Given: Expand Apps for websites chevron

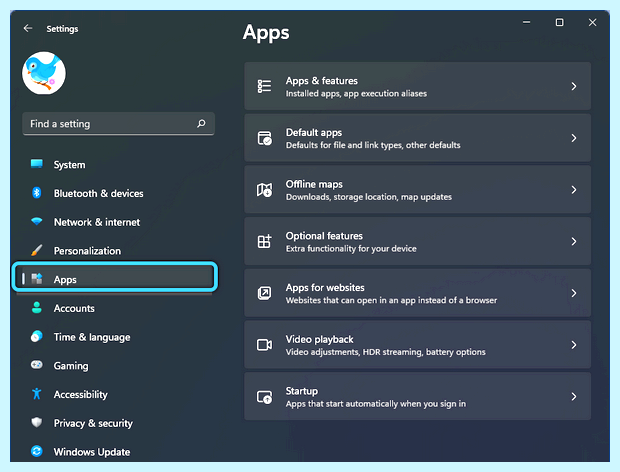Looking at the screenshot, I should click(574, 293).
